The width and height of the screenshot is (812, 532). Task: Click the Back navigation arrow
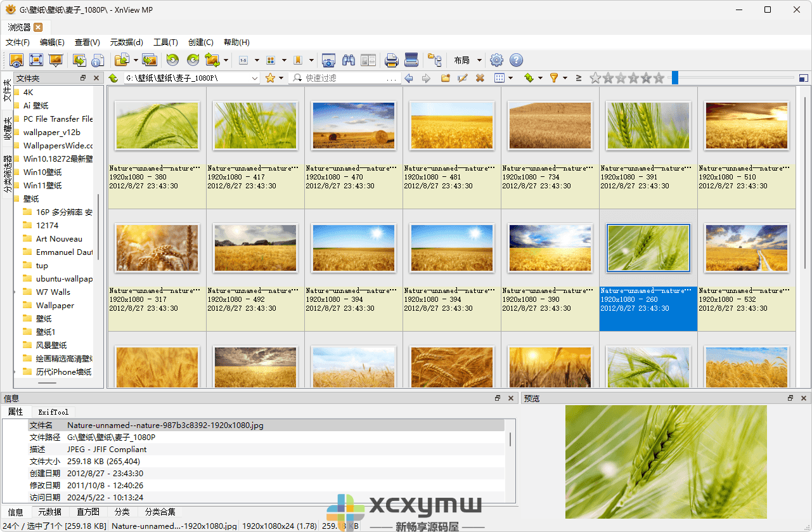coord(409,77)
